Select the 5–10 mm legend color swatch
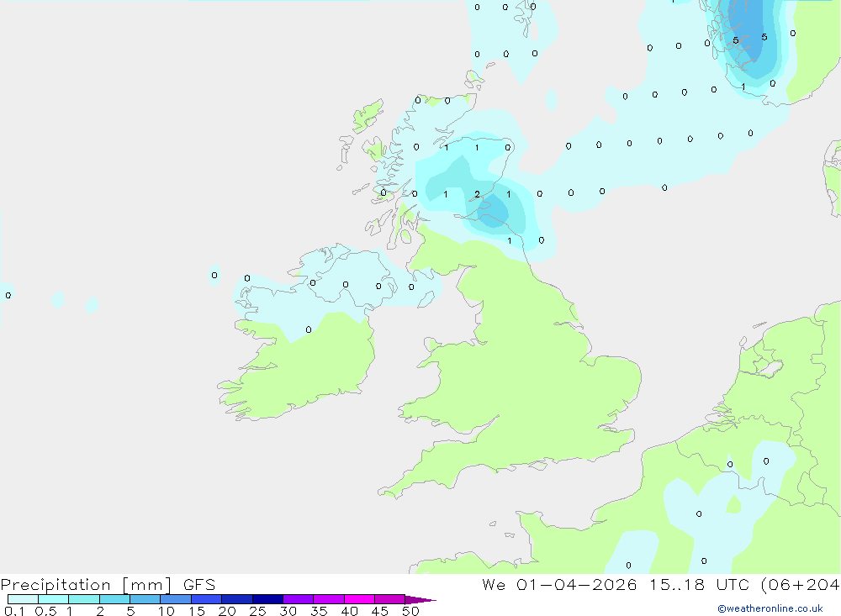The width and height of the screenshot is (841, 616). pyautogui.click(x=145, y=599)
